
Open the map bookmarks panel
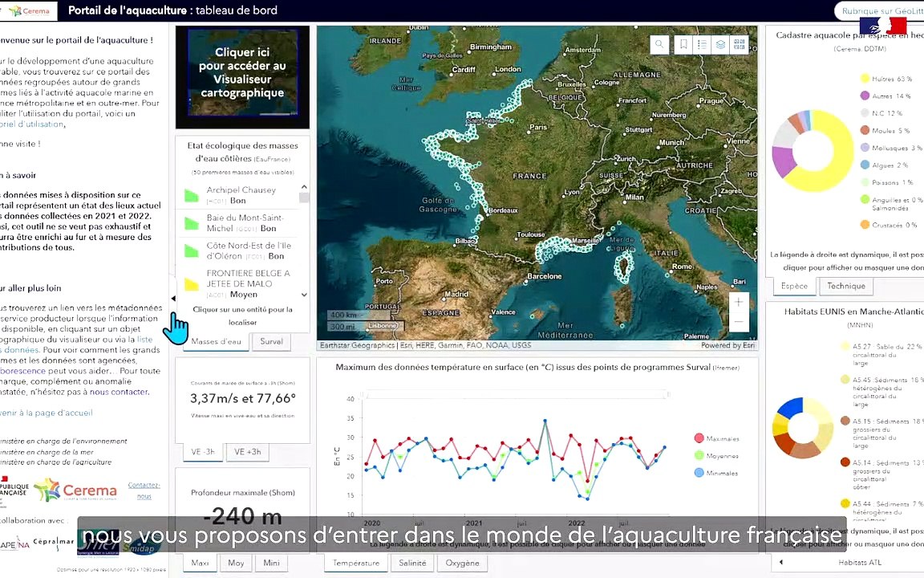(683, 44)
